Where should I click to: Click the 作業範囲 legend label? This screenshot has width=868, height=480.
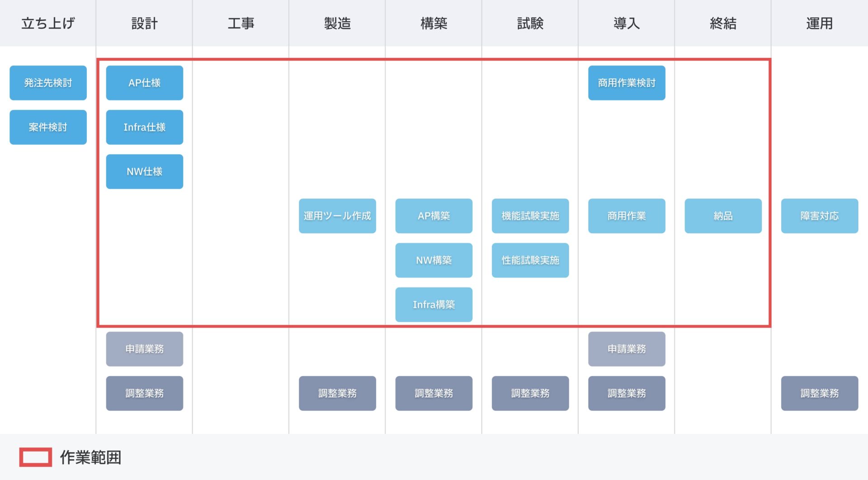pyautogui.click(x=90, y=457)
